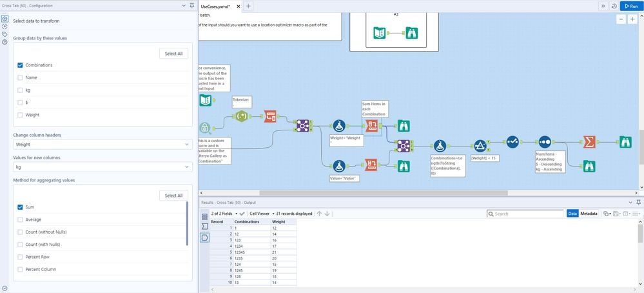The image size is (644, 293).
Task: Show all messages view in Results side strip
Action: click(x=204, y=216)
